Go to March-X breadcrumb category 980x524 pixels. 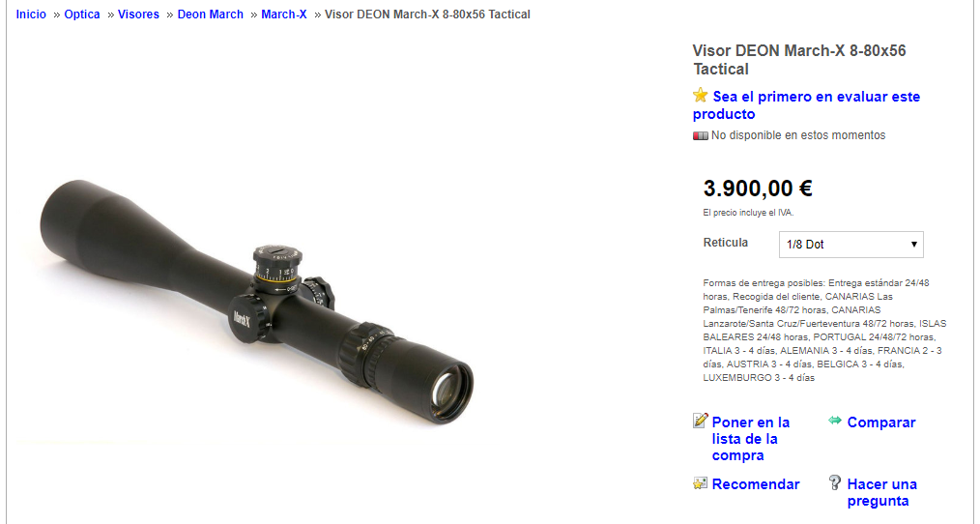(284, 15)
